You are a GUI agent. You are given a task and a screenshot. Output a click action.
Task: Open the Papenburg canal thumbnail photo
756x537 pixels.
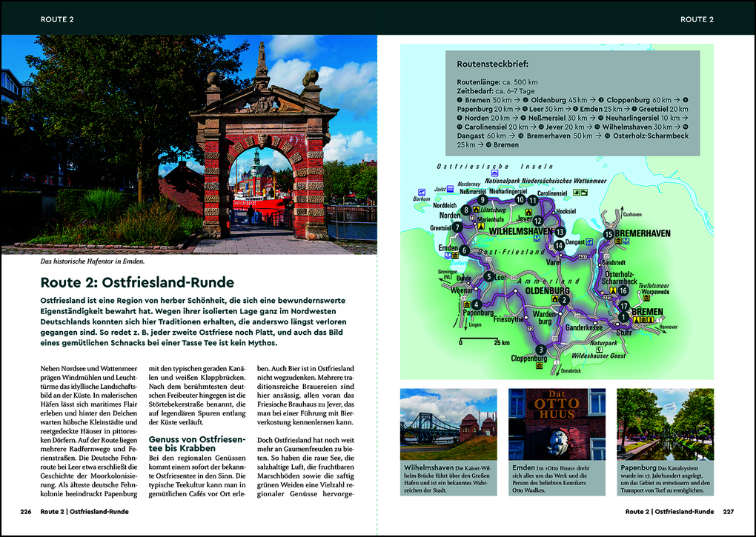tap(666, 424)
